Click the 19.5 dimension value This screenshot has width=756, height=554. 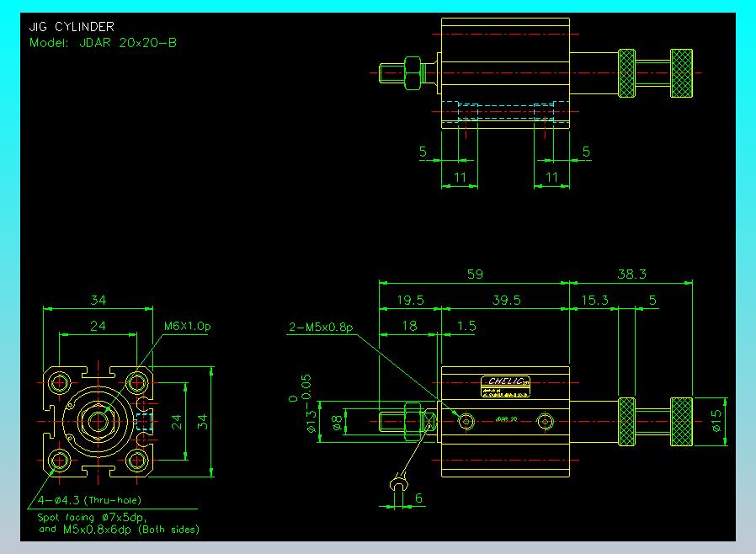tap(410, 300)
